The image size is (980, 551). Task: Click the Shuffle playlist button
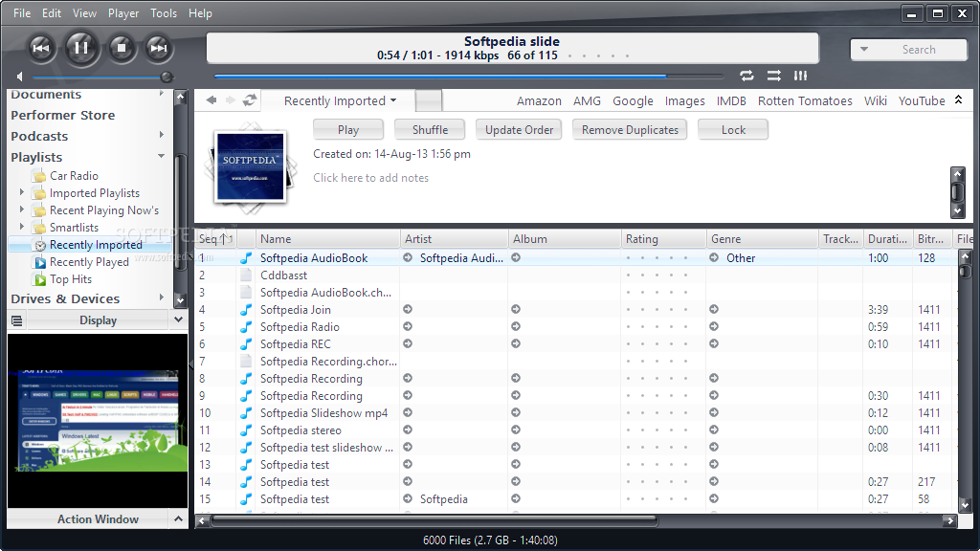(430, 130)
